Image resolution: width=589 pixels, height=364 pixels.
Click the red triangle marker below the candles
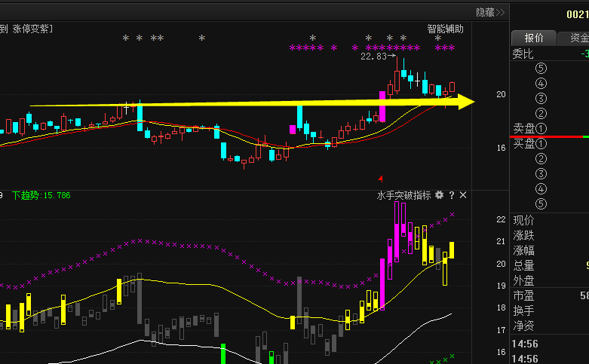tap(380, 179)
